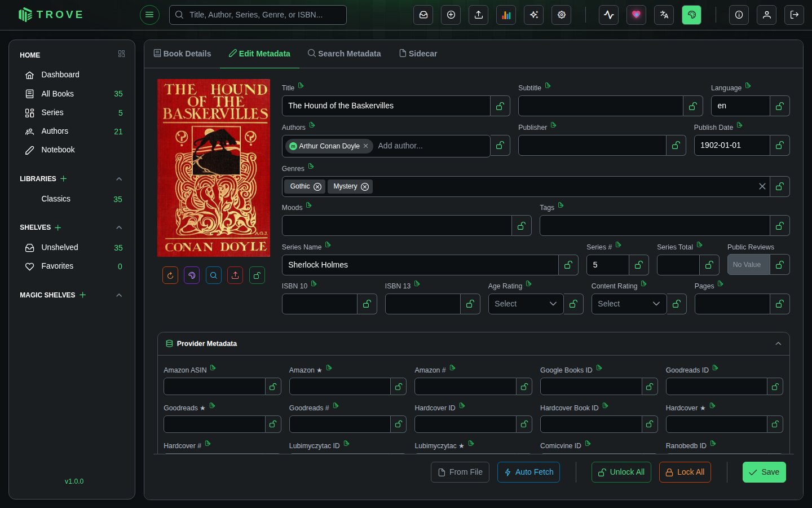Click the activity pulse icon
812x508 pixels.
(609, 15)
